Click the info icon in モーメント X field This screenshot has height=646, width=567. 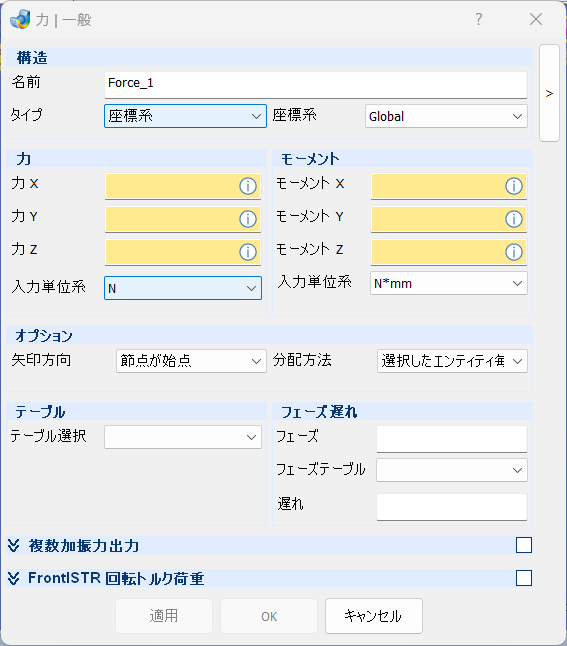tap(514, 186)
